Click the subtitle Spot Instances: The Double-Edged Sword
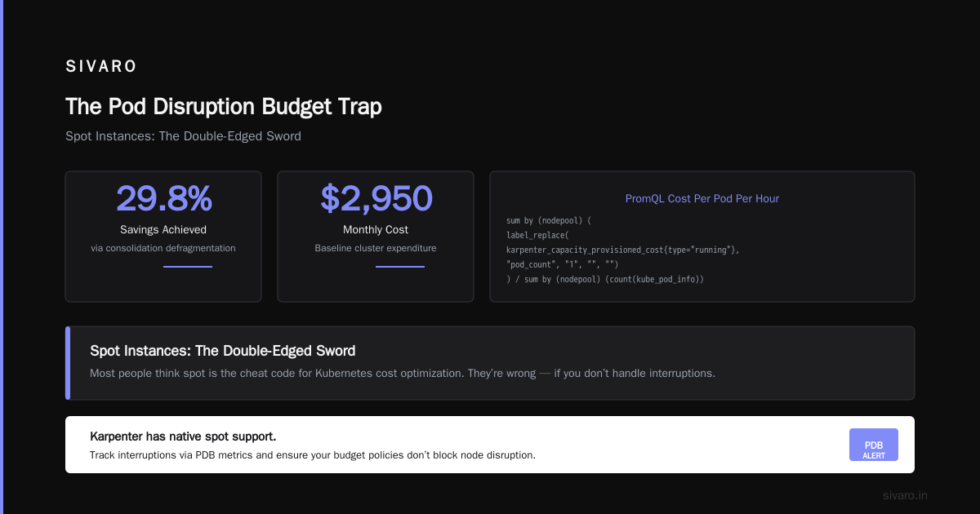980x514 pixels. coord(183,136)
